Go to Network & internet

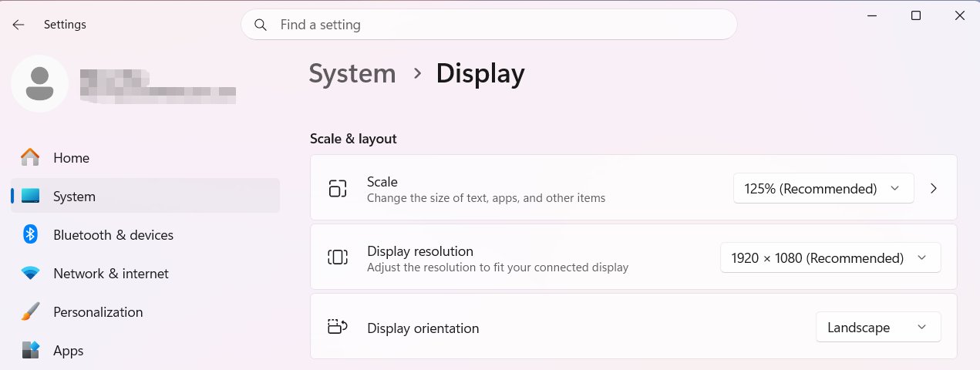(145, 273)
